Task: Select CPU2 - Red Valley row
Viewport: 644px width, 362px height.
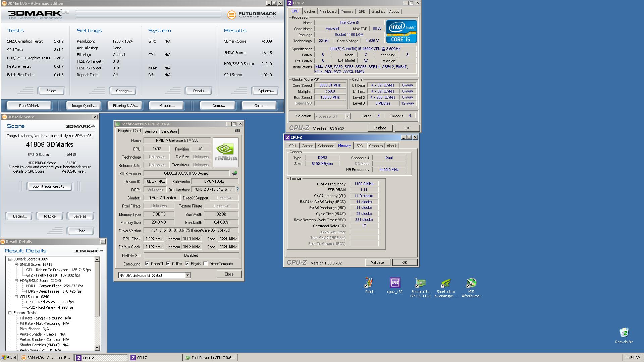Action: tap(50, 307)
